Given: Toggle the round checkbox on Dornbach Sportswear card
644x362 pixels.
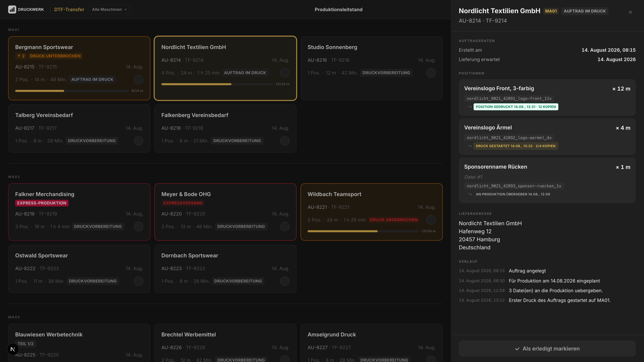Looking at the screenshot, I should tap(285, 281).
